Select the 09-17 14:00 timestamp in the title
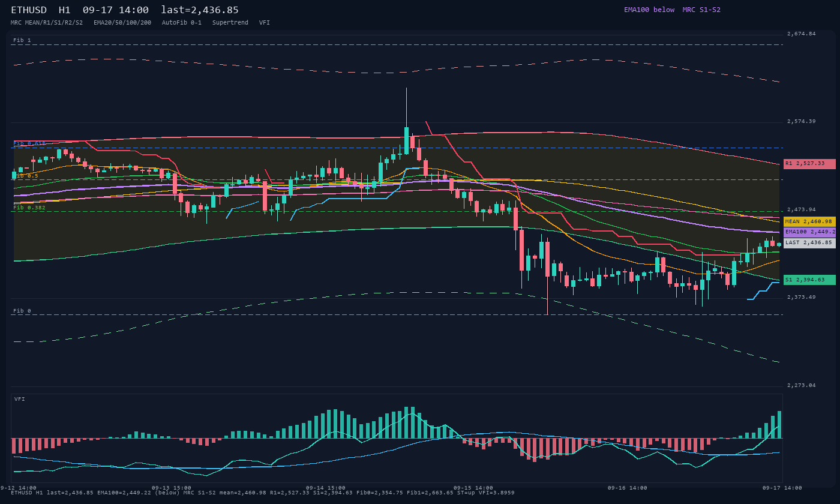840x504 pixels. 116,10
